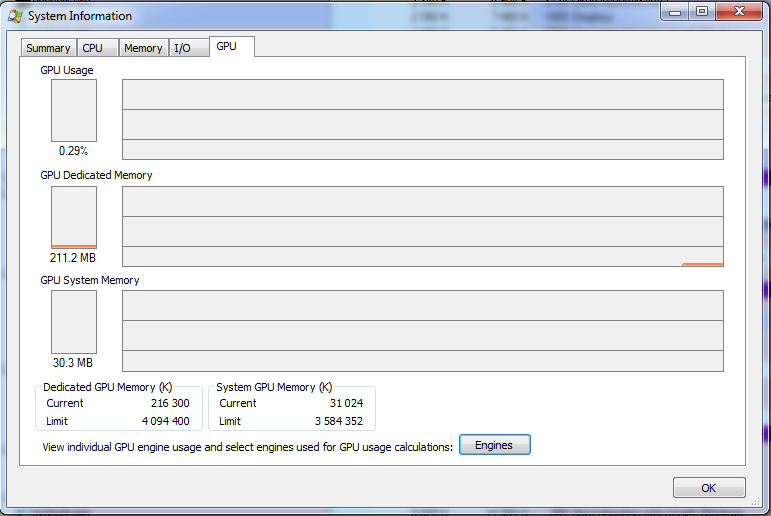
Task: Minimize the System Information window
Action: point(675,11)
